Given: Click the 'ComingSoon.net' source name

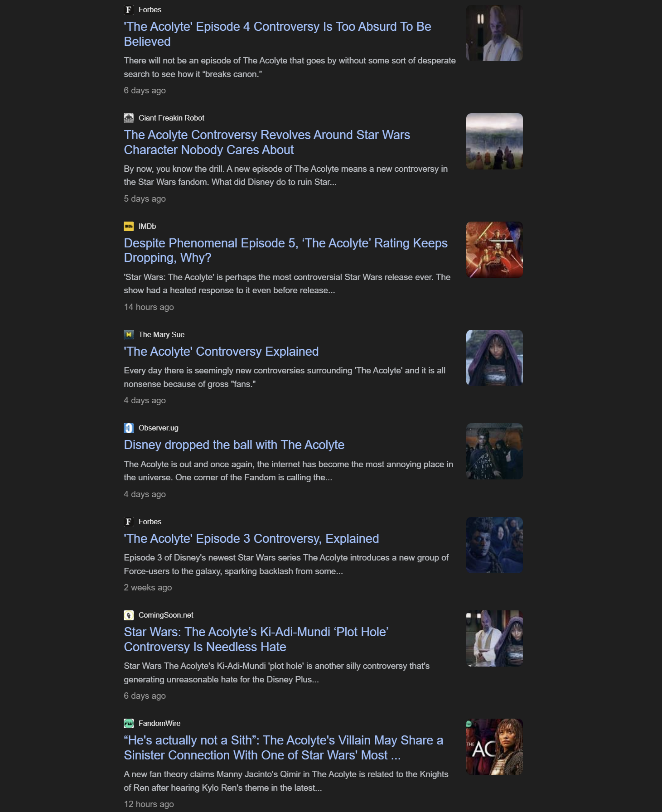Looking at the screenshot, I should (x=166, y=615).
